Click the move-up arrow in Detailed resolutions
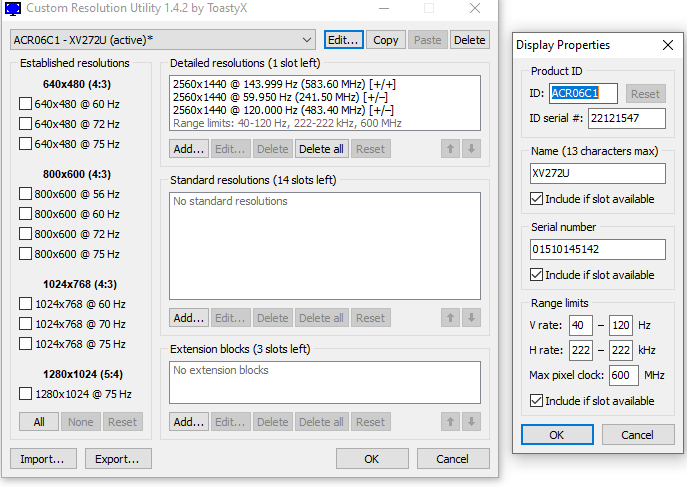Viewport: 687px width, 487px height. coord(450,149)
